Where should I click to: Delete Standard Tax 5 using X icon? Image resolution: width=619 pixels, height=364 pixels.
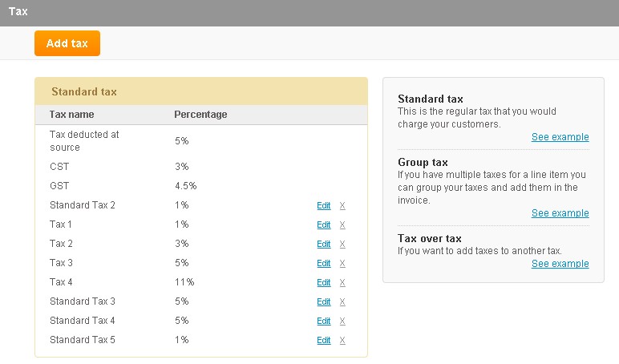click(x=342, y=340)
